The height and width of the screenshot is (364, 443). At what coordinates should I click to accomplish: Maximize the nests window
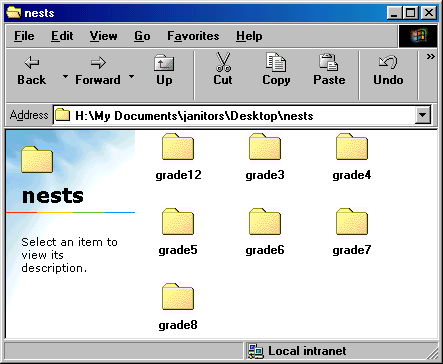[411, 13]
